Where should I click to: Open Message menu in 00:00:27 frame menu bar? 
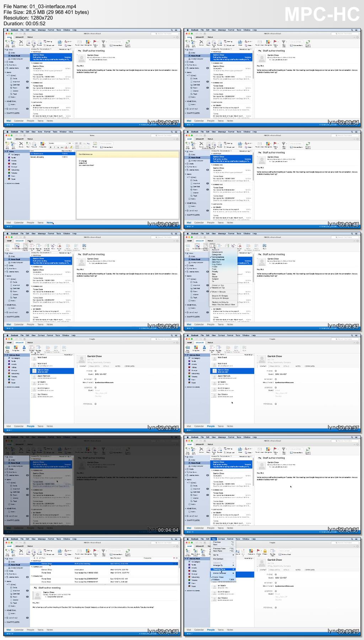[x=42, y=30]
